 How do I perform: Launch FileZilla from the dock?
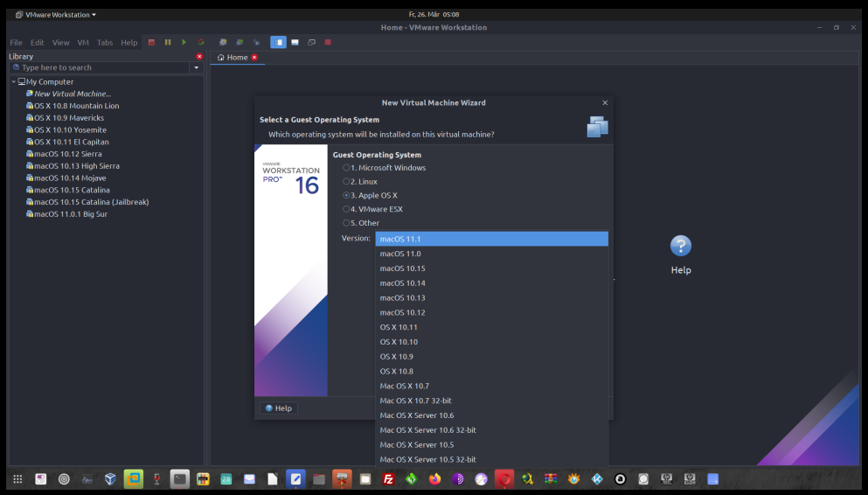point(388,479)
